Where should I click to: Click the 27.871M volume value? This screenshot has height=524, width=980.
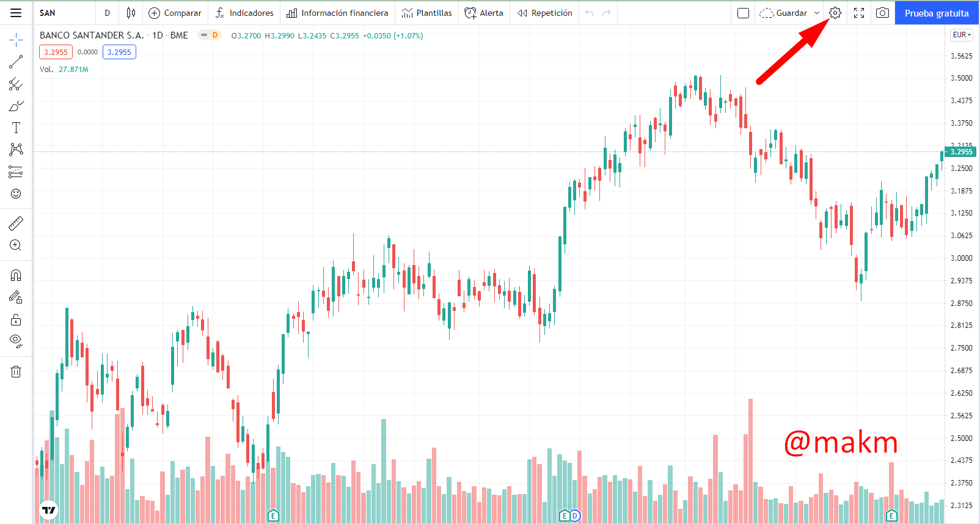(73, 70)
